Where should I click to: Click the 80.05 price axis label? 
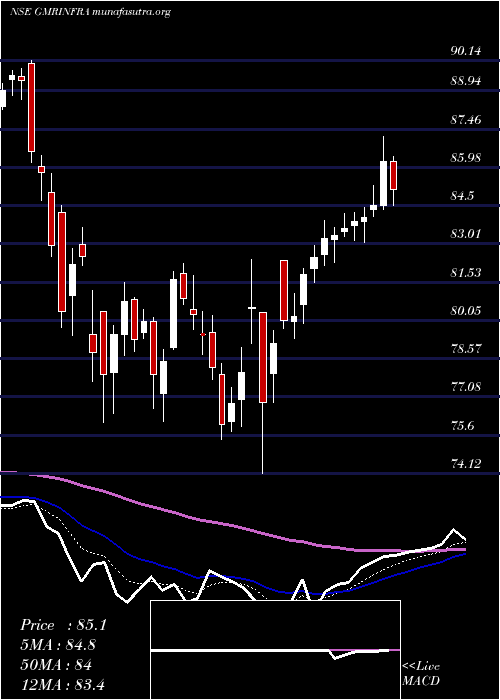click(x=466, y=310)
